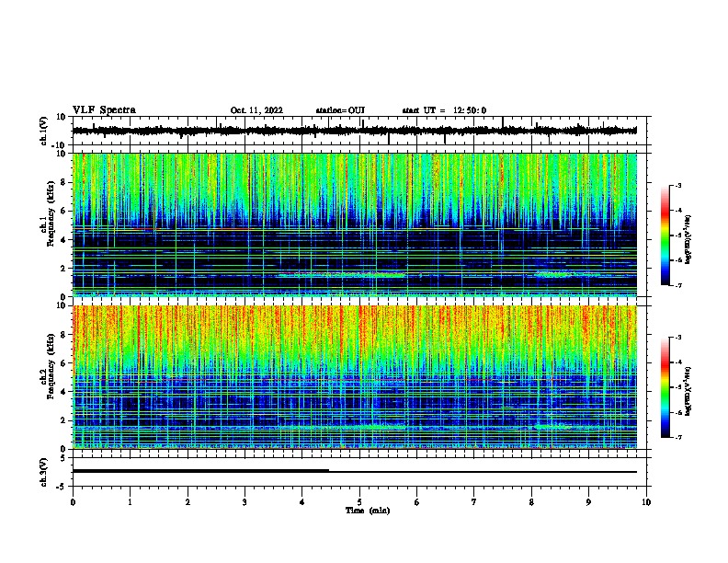Screen dimensions: 728x563
Task: Click the "4" kHz tick on ch.2 frequency axis
Action: (64, 392)
